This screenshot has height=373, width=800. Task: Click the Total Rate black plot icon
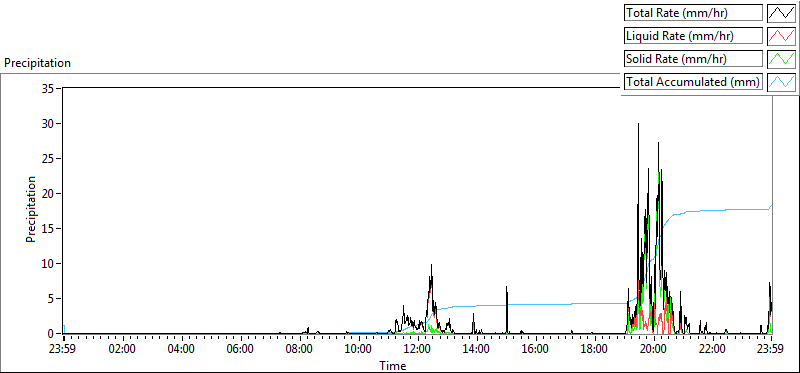(x=781, y=13)
